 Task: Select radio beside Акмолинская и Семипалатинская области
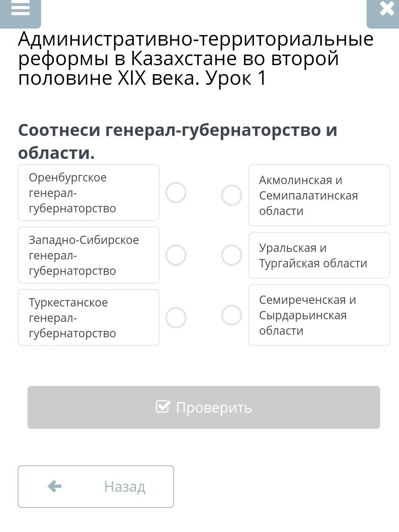click(232, 195)
